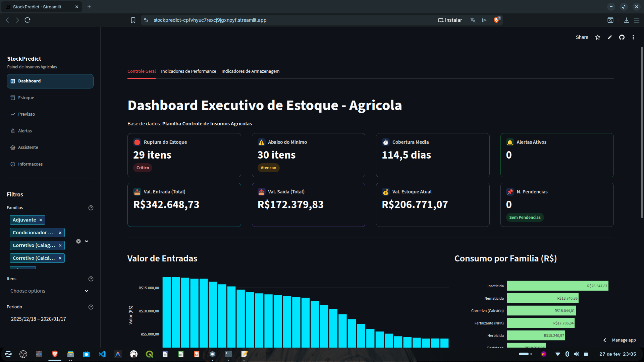Remove the Condicionador filter tag
644x362 pixels.
point(60,232)
